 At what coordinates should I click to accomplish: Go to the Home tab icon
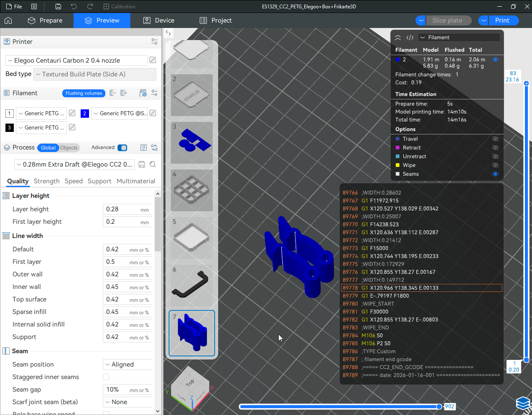8,20
